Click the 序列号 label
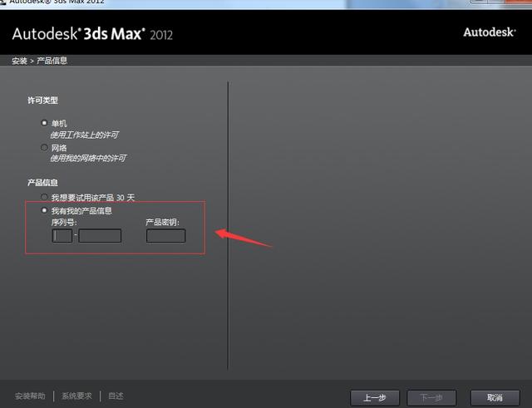Image resolution: width=532 pixels, height=408 pixels. [64, 223]
